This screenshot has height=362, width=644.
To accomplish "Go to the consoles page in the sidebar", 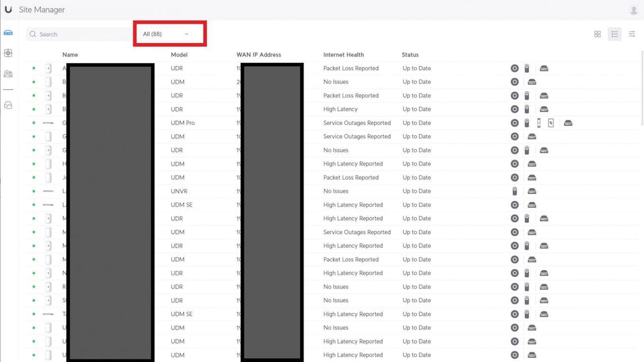I will pyautogui.click(x=8, y=33).
